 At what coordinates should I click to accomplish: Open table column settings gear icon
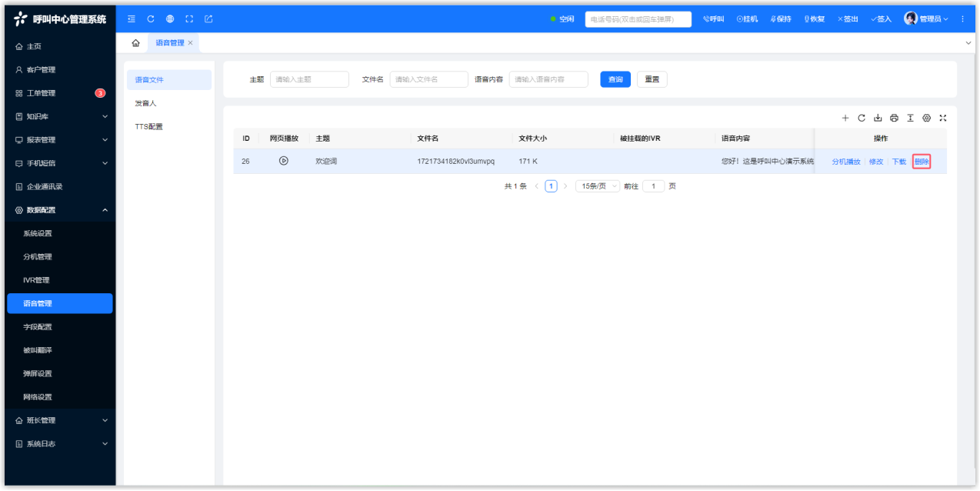click(926, 118)
